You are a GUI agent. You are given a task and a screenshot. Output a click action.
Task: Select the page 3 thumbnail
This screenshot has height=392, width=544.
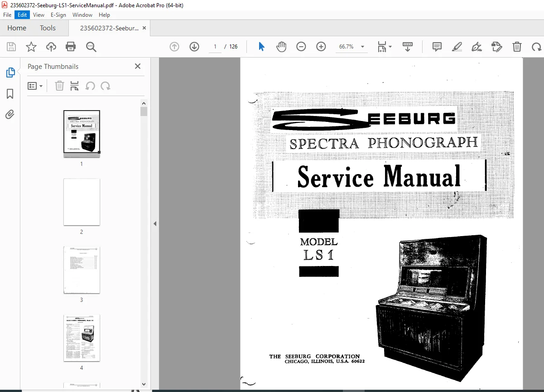point(82,270)
